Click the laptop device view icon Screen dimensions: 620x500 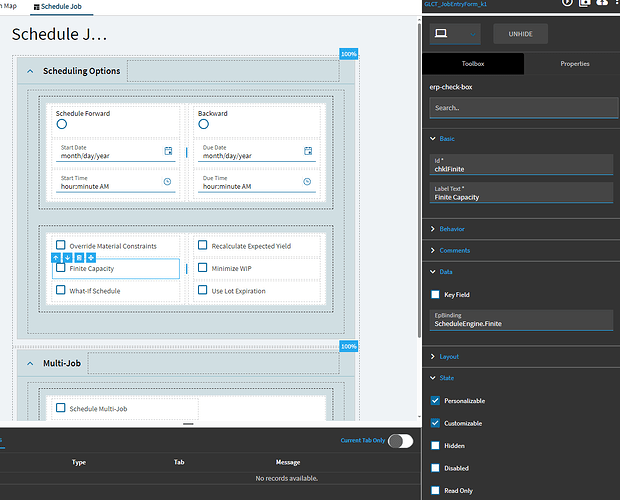coord(441,33)
